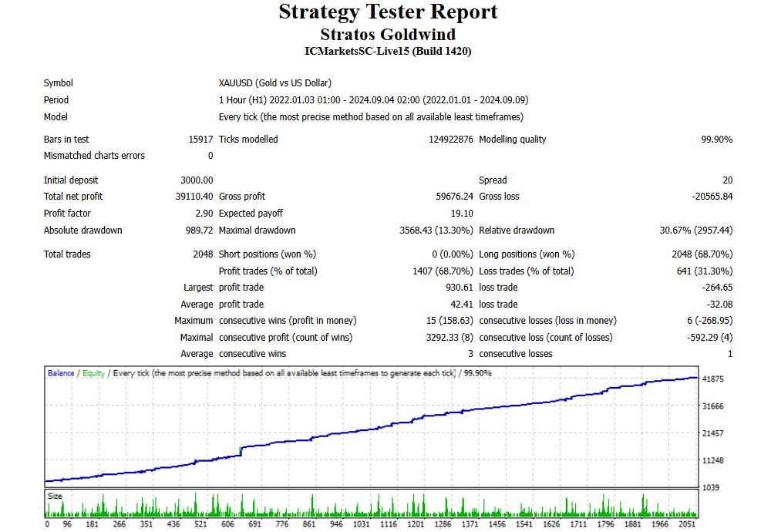Click Absolute drawdown value 989.72
The image size is (771, 532).
point(199,230)
